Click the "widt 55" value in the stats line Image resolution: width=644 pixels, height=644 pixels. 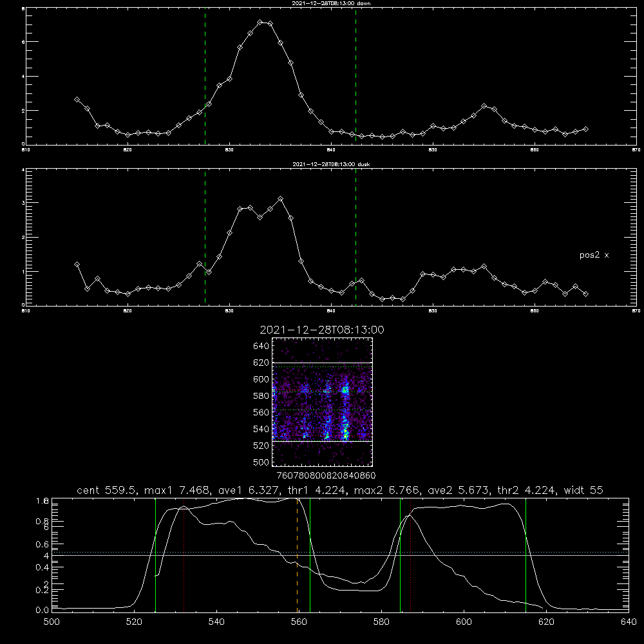[x=583, y=490]
